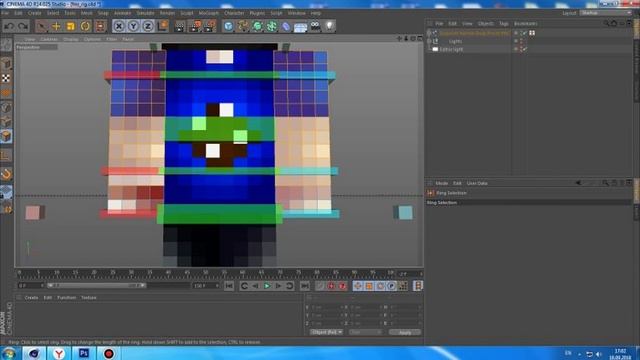The image size is (640, 360).
Task: Toggle the top rig object's enable checkmark
Action: click(524, 33)
